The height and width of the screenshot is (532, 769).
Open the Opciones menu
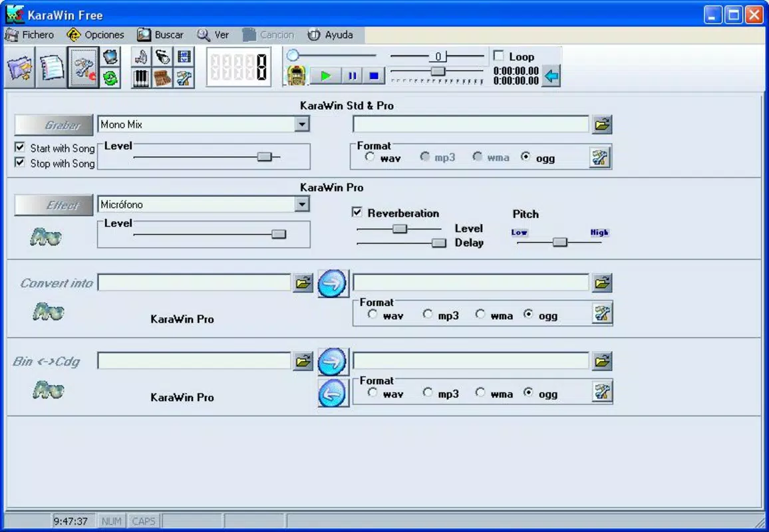pyautogui.click(x=96, y=35)
